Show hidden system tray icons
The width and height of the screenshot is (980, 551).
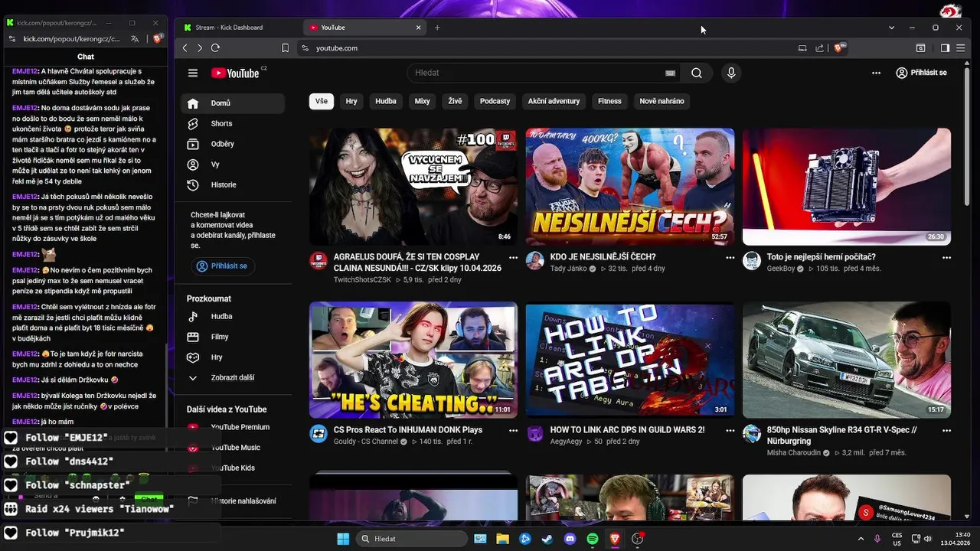tap(861, 539)
